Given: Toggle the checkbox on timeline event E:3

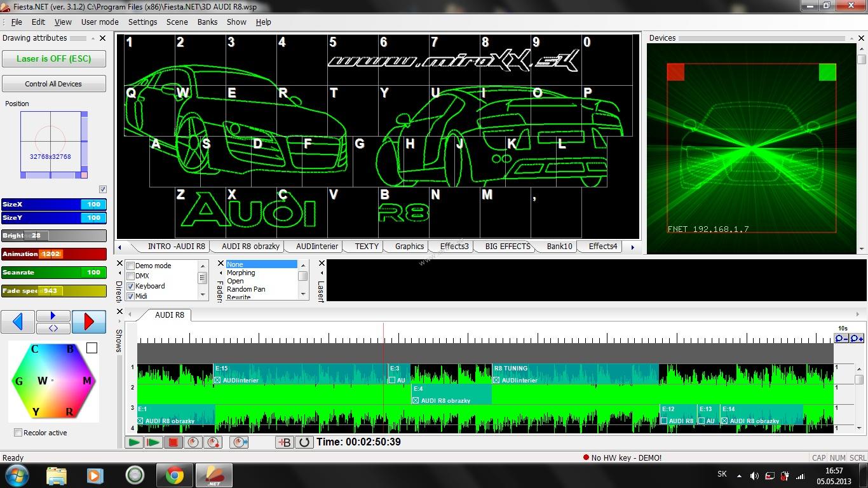Looking at the screenshot, I should click(392, 381).
